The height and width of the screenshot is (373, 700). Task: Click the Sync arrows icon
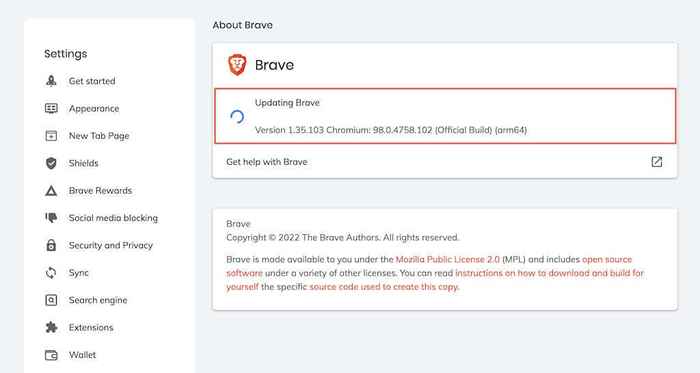click(51, 273)
